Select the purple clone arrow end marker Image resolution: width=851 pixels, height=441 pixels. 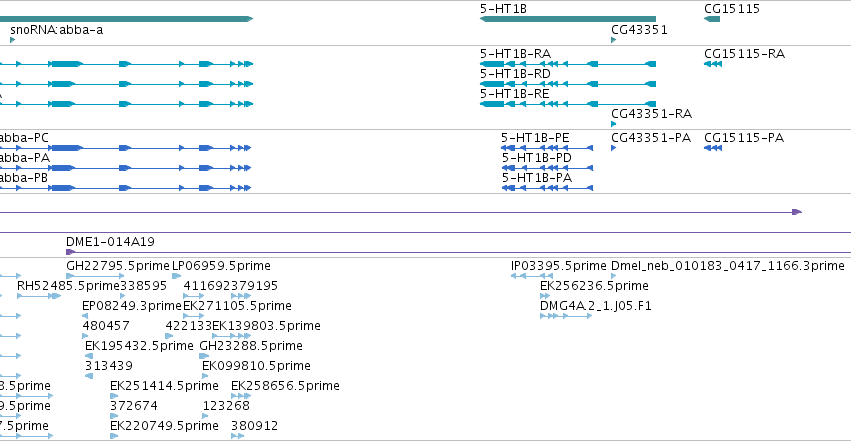[x=797, y=212]
